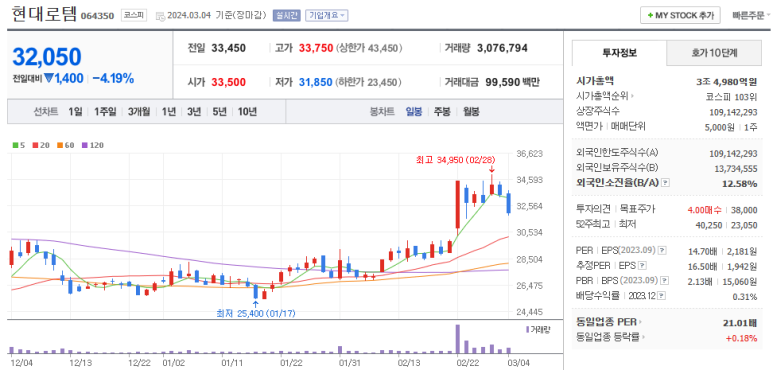
Task: Open help icon beside EPS(2023.09)
Action: pos(662,250)
